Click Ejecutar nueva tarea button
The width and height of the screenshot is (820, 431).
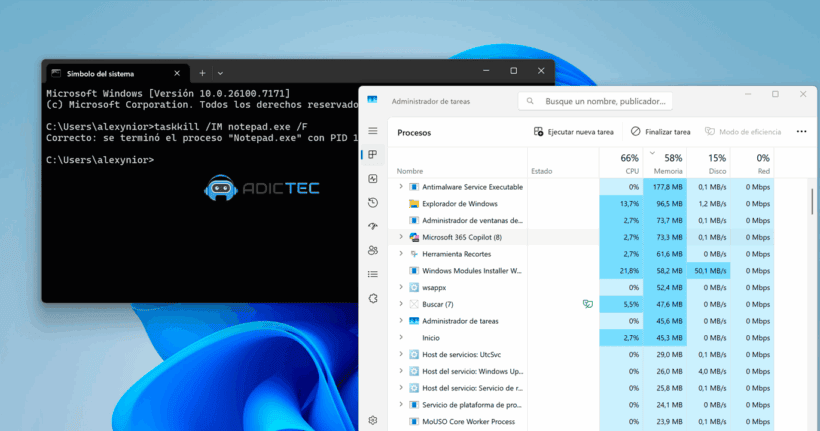point(574,132)
